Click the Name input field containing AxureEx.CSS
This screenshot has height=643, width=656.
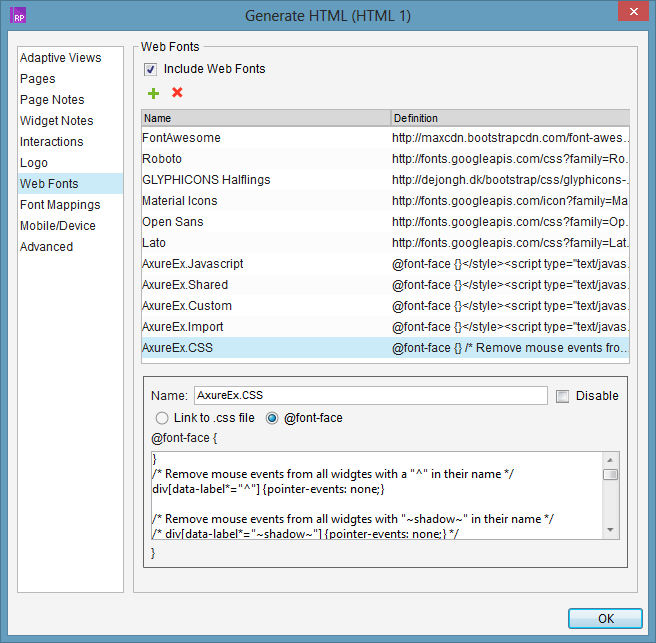[x=370, y=396]
